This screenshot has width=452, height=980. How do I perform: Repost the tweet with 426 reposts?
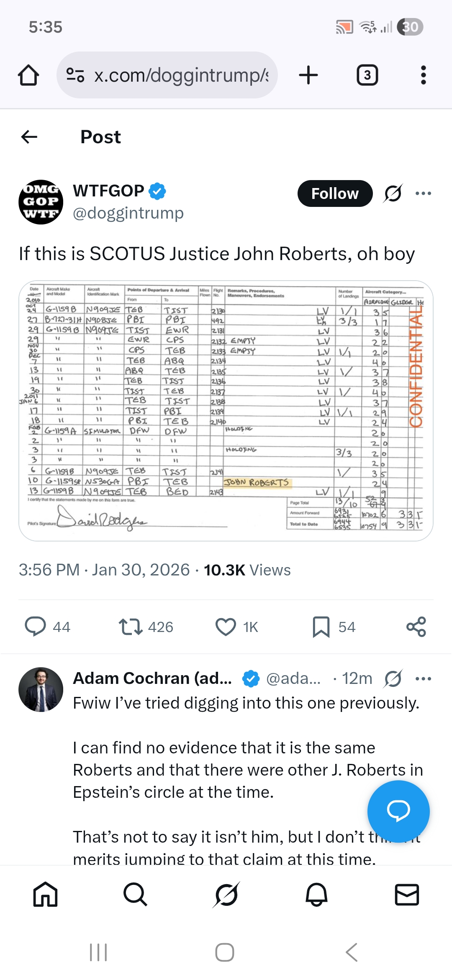(146, 627)
